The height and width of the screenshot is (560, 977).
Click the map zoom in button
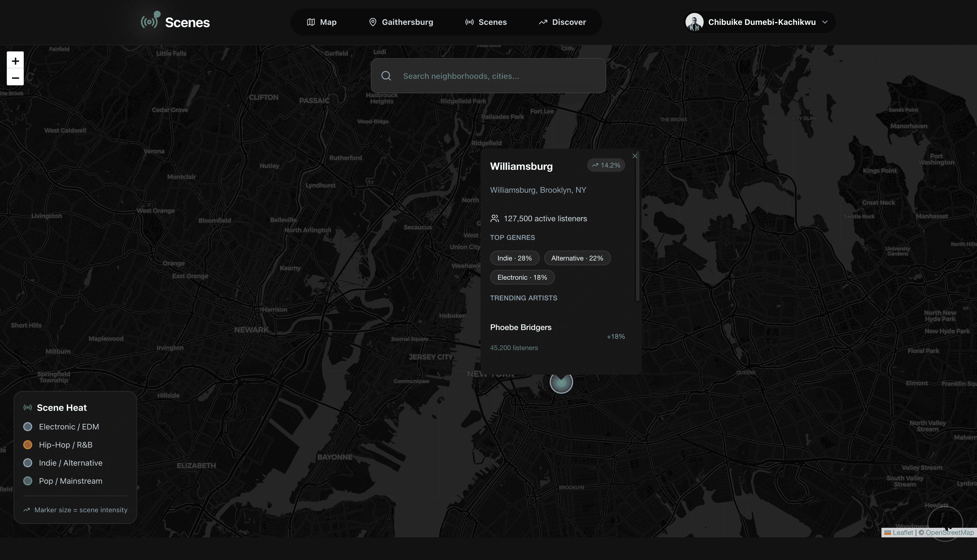(15, 61)
